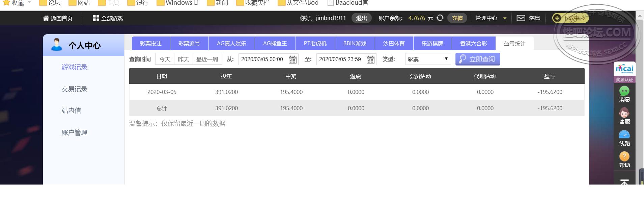Open the mcai 奖源认证 badge
The width and height of the screenshot is (644, 219).
click(624, 72)
